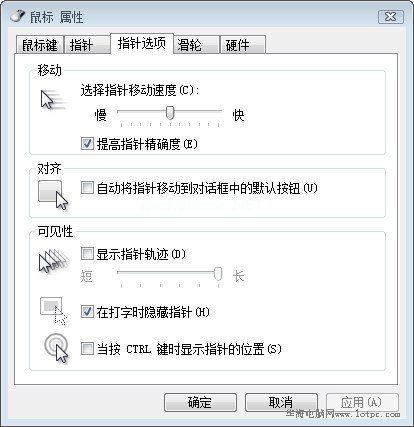The image size is (414, 427).
Task: Enable 自动将指针移动到对话框中的默认按钮 checkbox
Action: coord(87,187)
